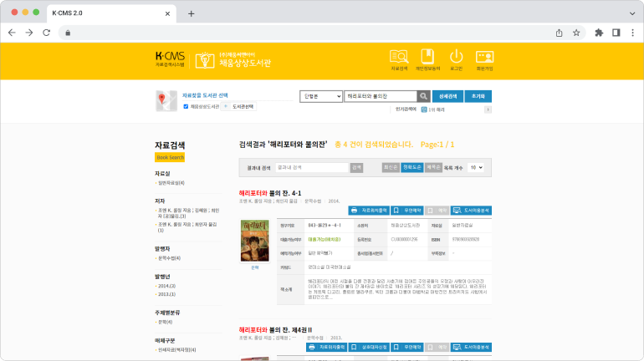This screenshot has height=361, width=644.
Task: Click the popular search rank badge icon
Action: tap(424, 109)
